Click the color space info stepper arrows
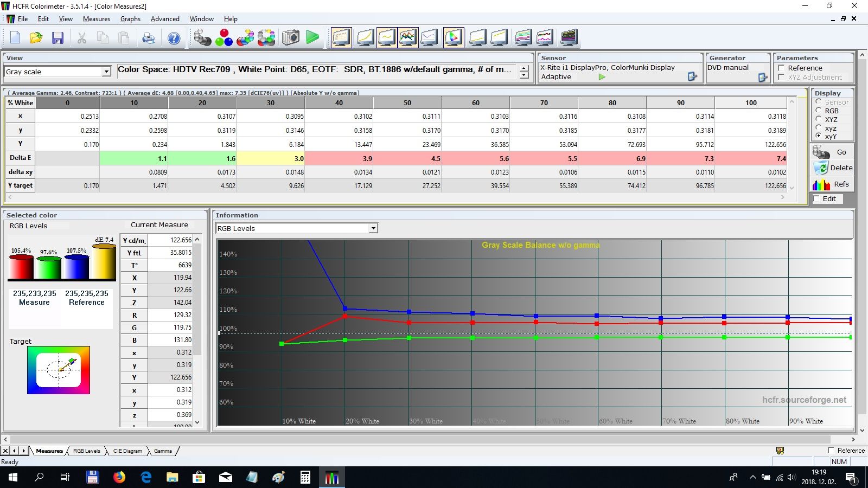This screenshot has height=488, width=868. 524,72
